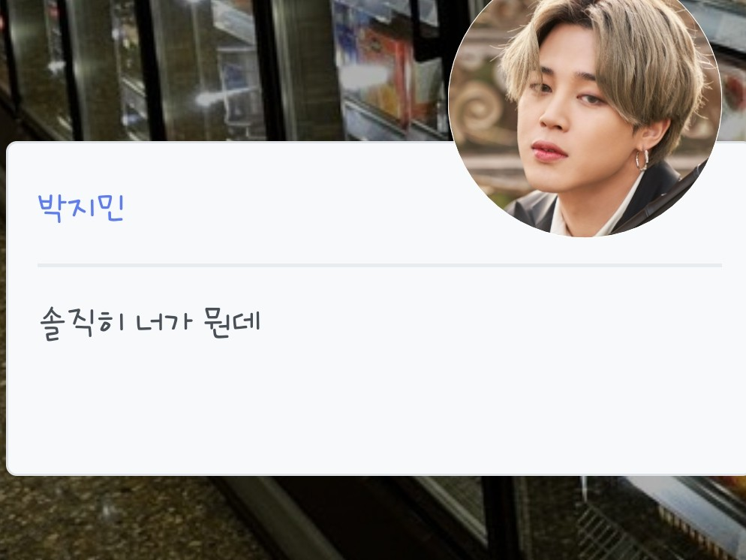This screenshot has height=560, width=746.
Task: Click the gray divider under the speaker name
Action: click(x=380, y=265)
